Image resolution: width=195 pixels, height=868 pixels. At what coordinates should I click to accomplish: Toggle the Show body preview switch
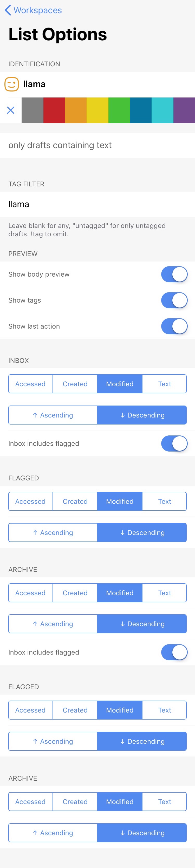pos(174,274)
